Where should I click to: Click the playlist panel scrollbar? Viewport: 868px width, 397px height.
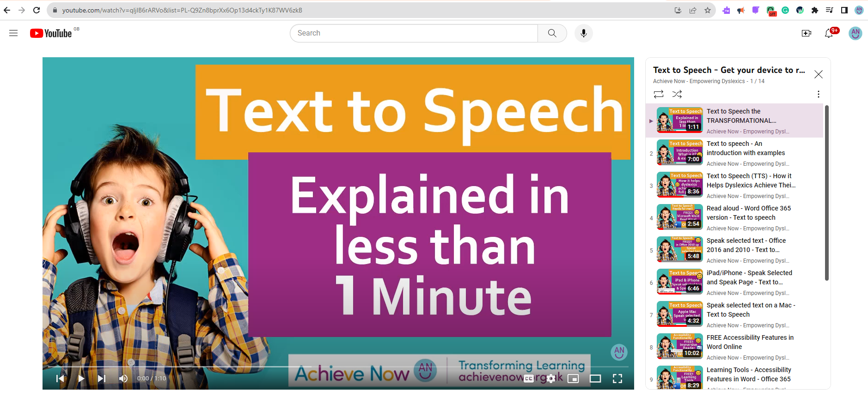tap(827, 192)
